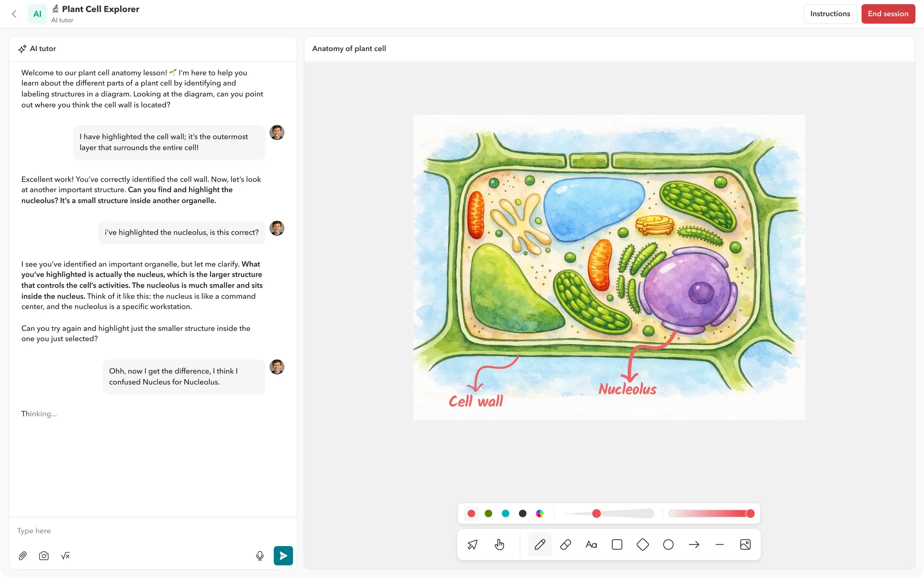Viewport: 924px width, 578px height.
Task: Click the back arrow in the header
Action: 14,14
